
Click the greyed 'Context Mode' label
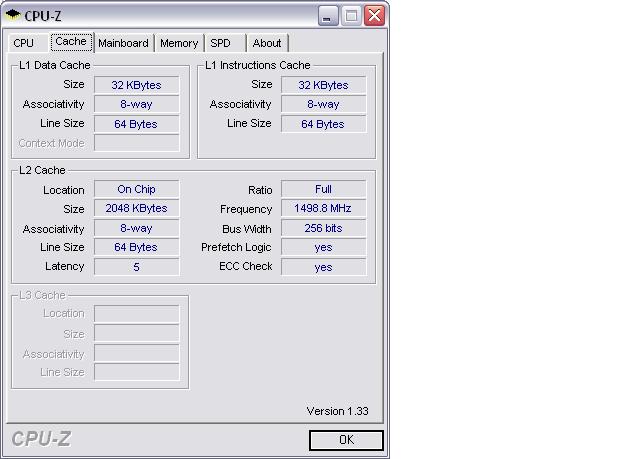click(51, 143)
